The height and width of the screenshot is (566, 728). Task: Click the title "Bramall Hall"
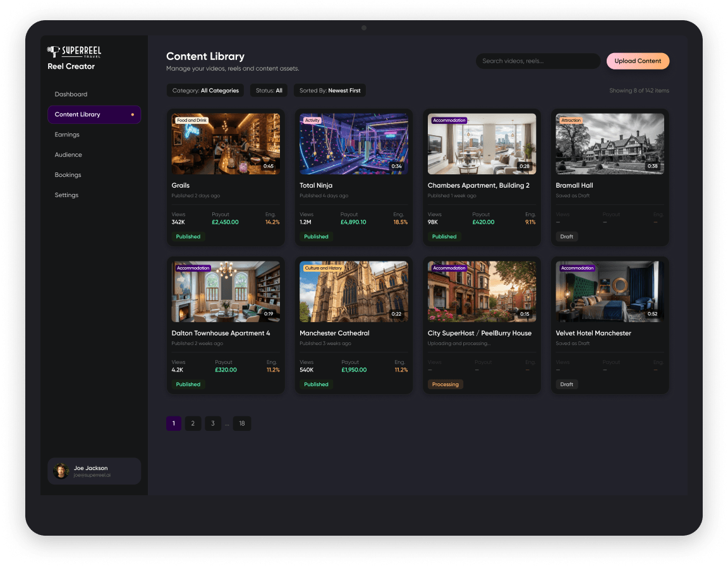[x=574, y=185]
